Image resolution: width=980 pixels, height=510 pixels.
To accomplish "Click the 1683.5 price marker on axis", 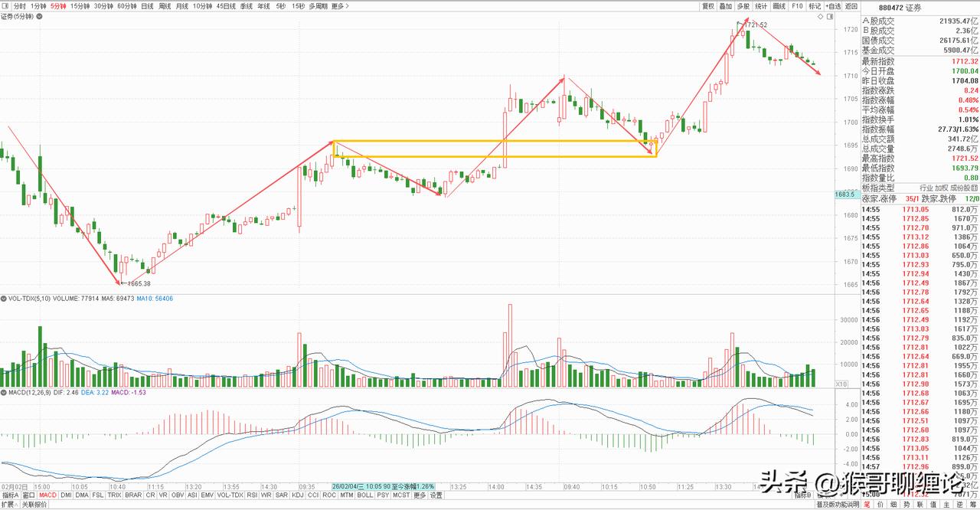I will point(846,195).
